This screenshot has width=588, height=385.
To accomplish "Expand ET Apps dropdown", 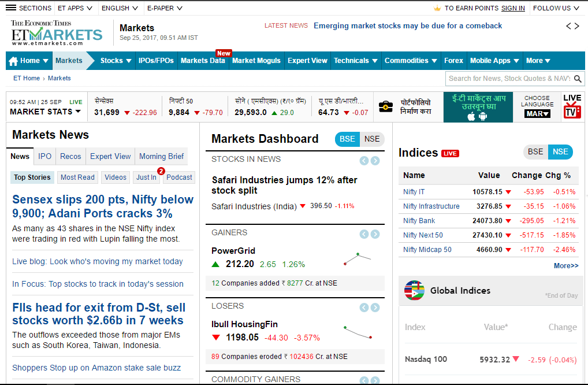I will coord(75,8).
